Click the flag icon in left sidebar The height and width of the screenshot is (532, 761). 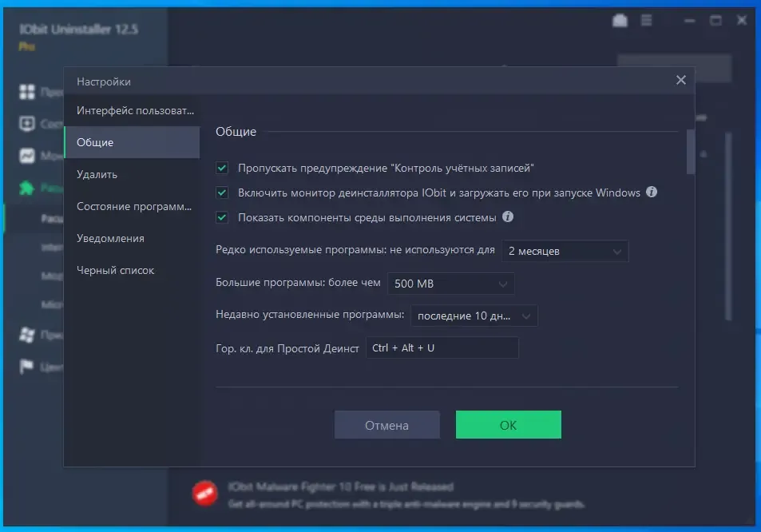(x=26, y=367)
